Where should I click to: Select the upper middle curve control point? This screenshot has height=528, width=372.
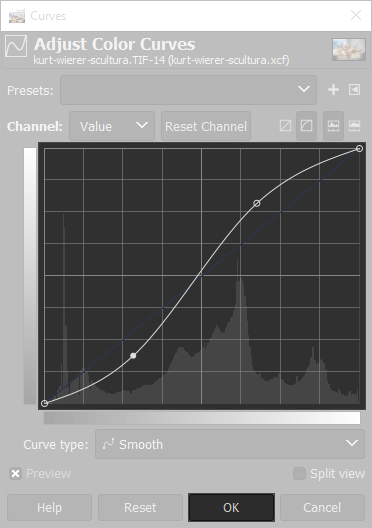257,203
